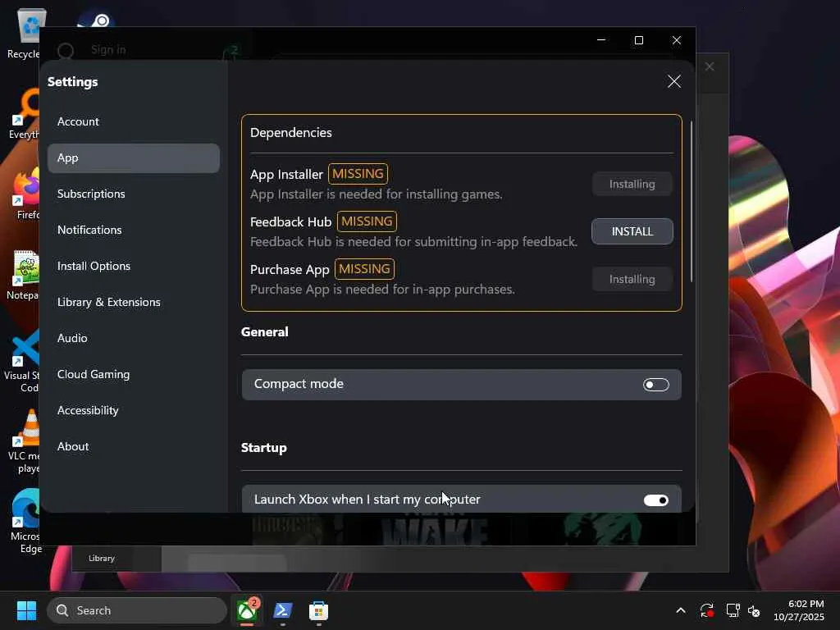Click the Purchase App Installing button
The width and height of the screenshot is (840, 630).
(632, 279)
